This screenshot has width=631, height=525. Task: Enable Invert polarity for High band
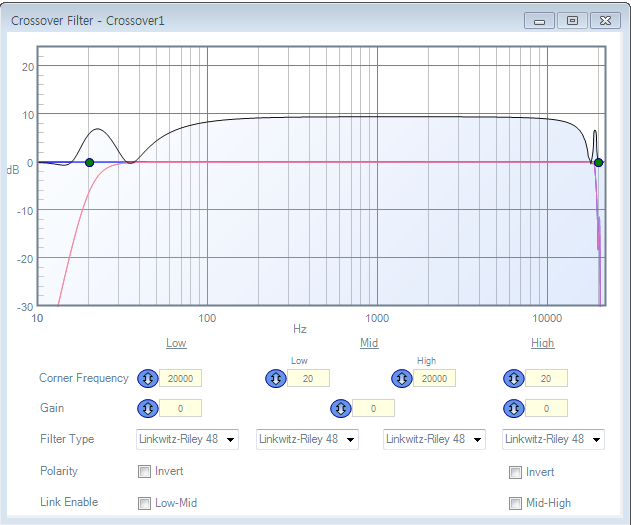pos(515,472)
